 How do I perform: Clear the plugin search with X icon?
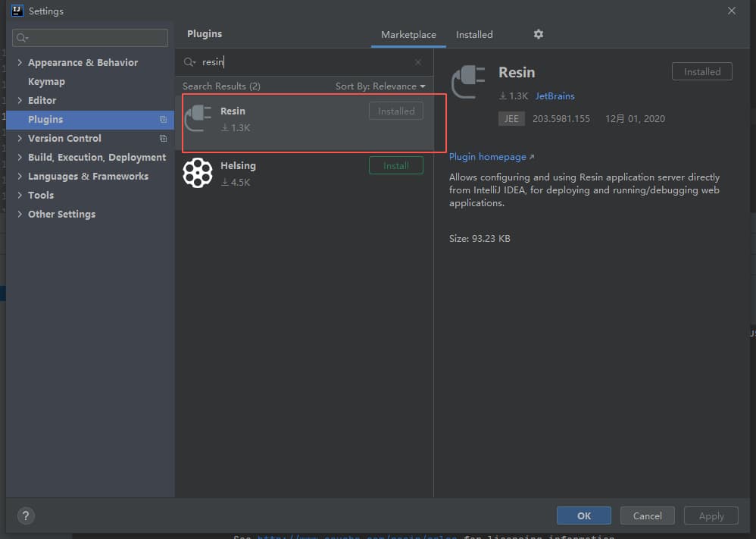(418, 62)
